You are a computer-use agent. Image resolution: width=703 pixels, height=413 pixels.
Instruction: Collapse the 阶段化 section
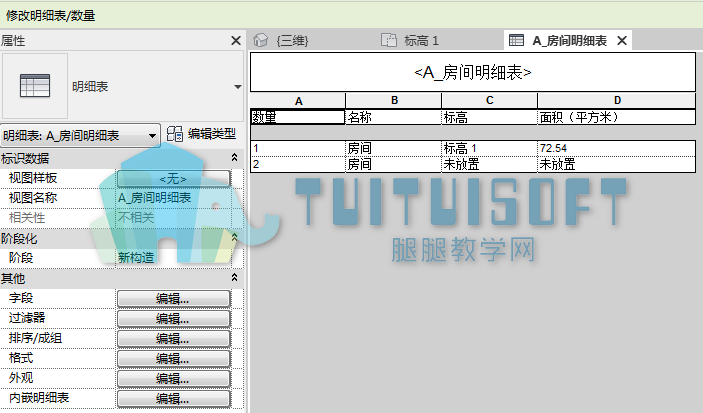[x=234, y=238]
